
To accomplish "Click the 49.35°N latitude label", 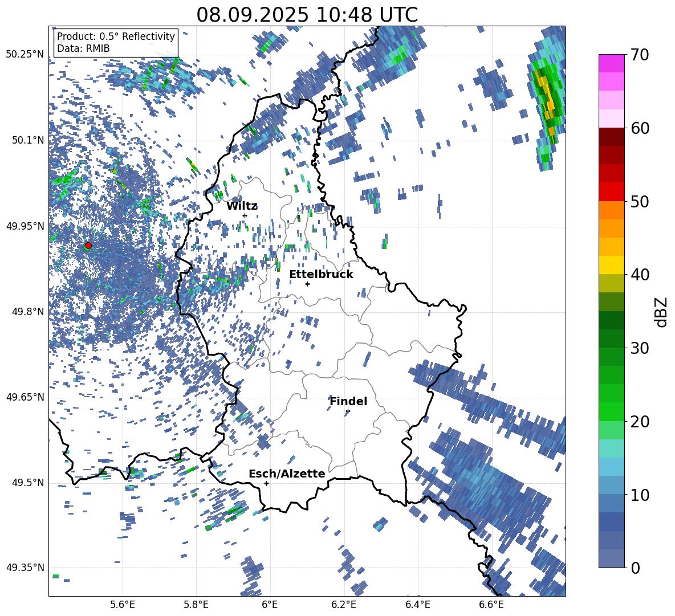I will [25, 568].
